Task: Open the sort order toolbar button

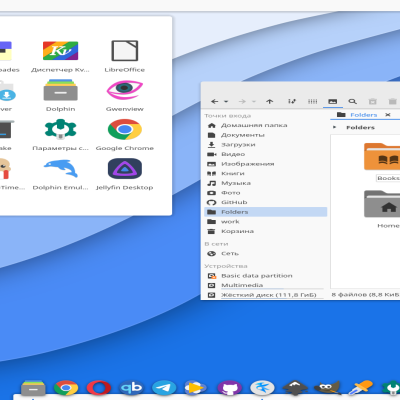Action: [292, 101]
